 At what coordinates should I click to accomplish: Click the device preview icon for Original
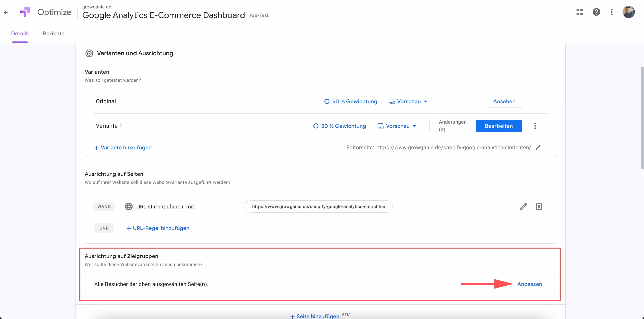392,101
